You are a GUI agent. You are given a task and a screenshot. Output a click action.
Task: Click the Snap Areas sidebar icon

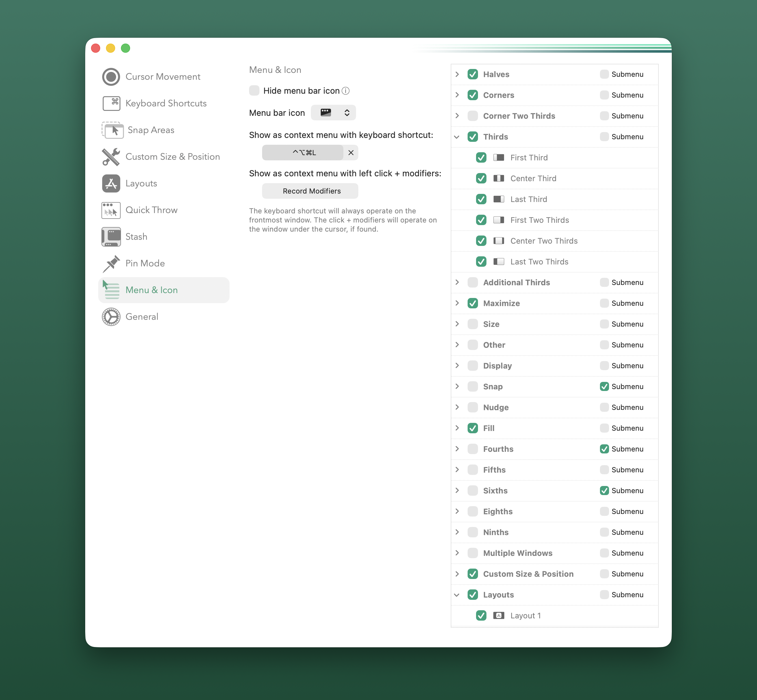coord(113,130)
